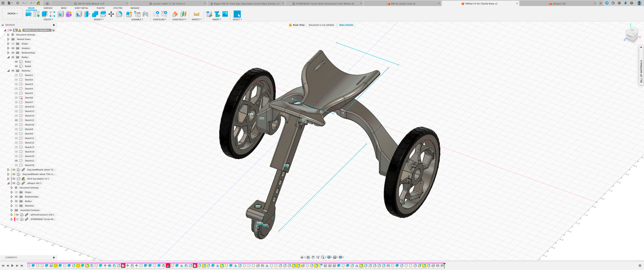The height and width of the screenshot is (270, 644).
Task: Click the Offset Plane construct icon
Action: click(175, 14)
